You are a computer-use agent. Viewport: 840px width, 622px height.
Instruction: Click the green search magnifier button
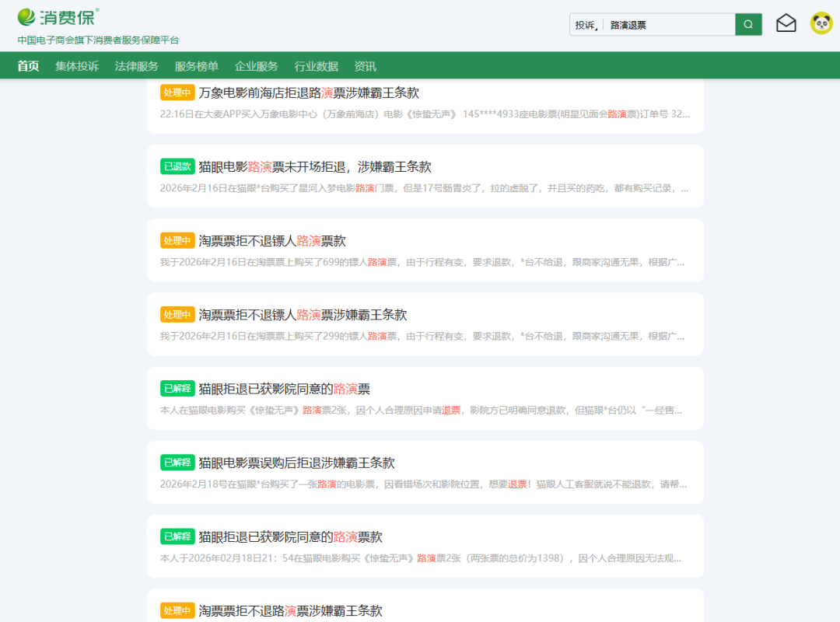(x=747, y=25)
